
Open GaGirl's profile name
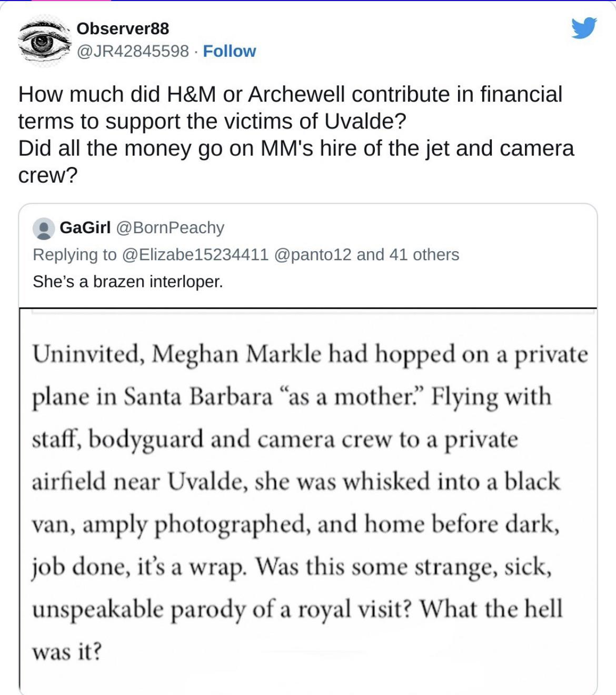coord(85,227)
